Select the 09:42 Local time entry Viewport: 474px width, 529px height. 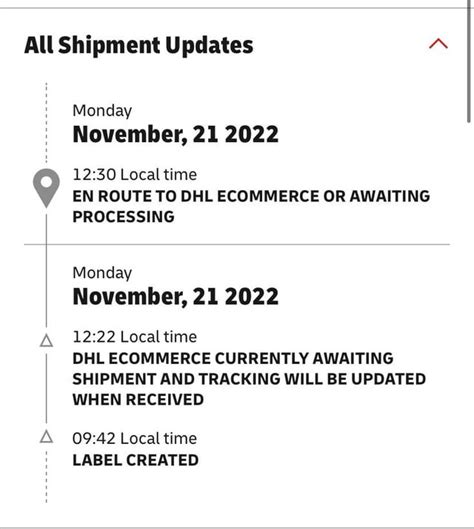point(135,439)
